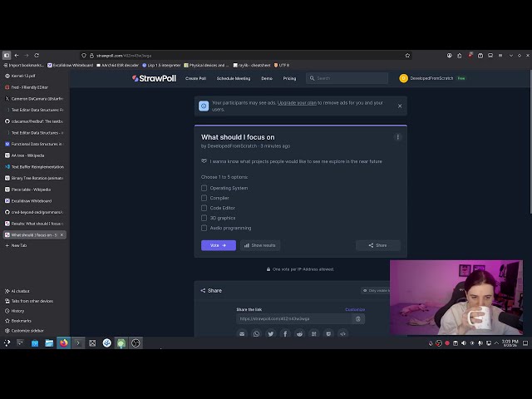Screen dimensions: 532x399
Task: Click the volume icon in system tray
Action: 464,343
